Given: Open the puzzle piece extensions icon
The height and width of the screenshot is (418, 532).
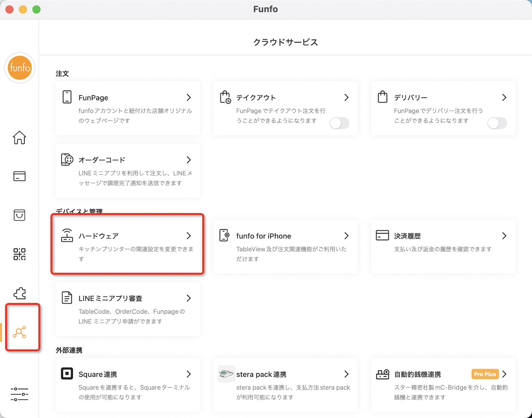Looking at the screenshot, I should point(19,293).
